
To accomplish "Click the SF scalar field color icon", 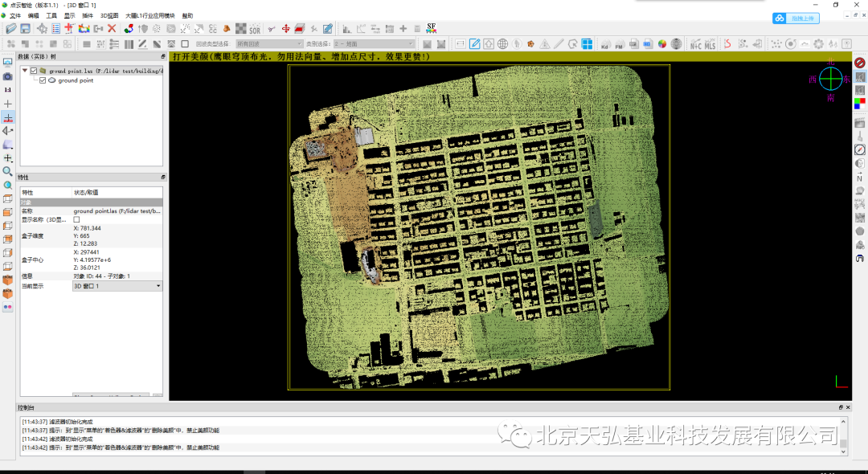I will 432,28.
